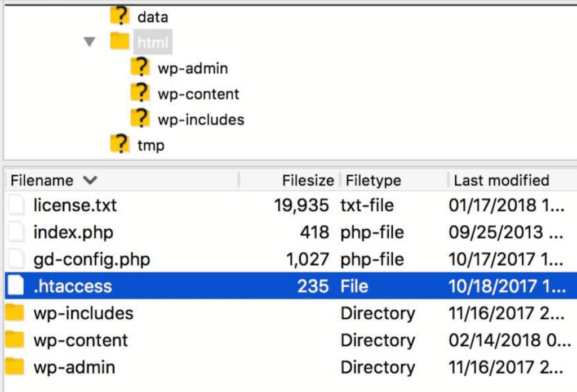Select wp-includes in the directory tree
Image resolution: width=577 pixels, height=392 pixels.
(201, 119)
